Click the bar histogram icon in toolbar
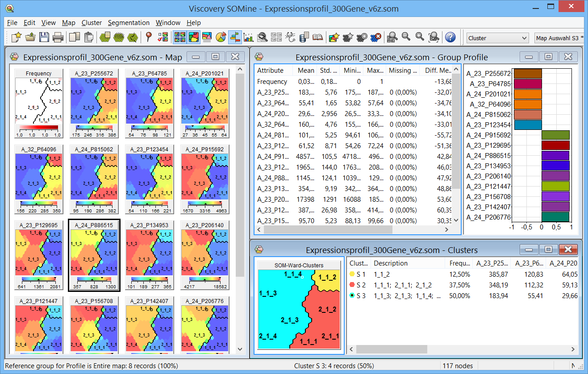Image resolution: width=588 pixels, height=374 pixels. click(x=249, y=37)
